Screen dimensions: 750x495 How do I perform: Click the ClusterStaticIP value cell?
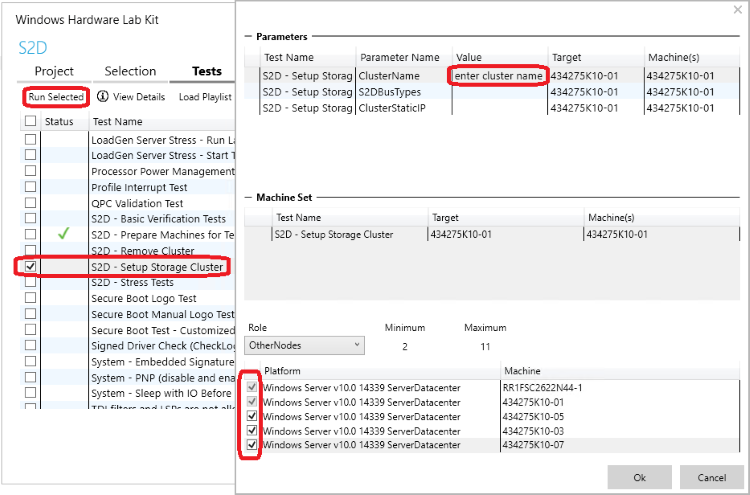(499, 108)
